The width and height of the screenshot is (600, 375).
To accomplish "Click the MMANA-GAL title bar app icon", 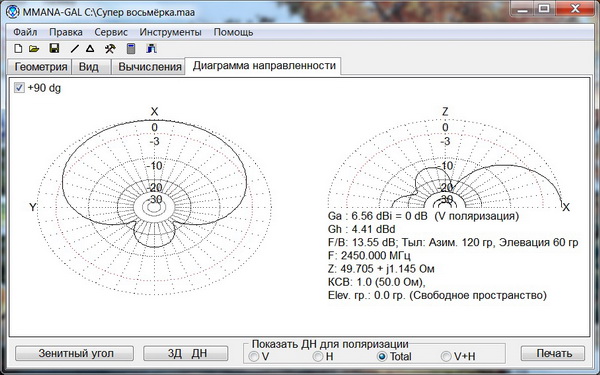I will 13,12.
